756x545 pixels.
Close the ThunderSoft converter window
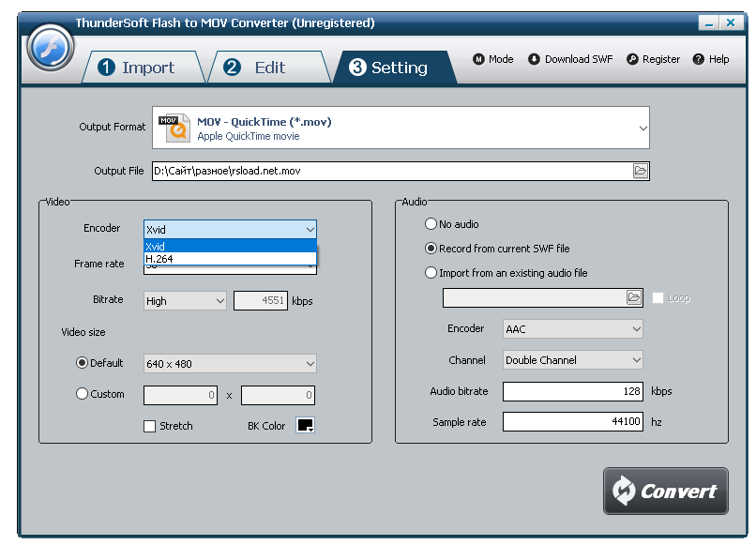click(731, 23)
